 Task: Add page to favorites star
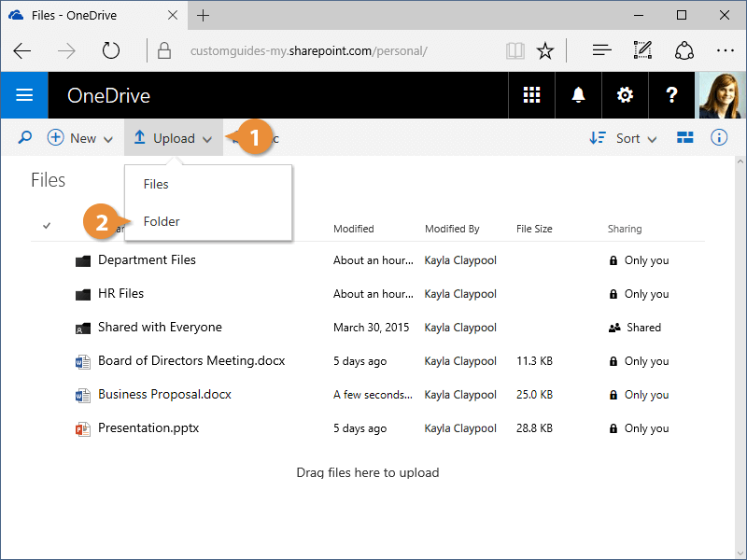tap(546, 50)
